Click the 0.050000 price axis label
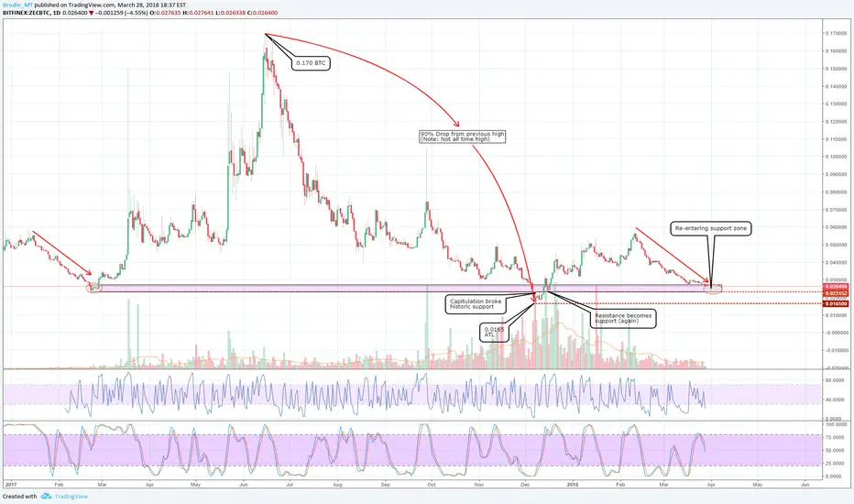 pyautogui.click(x=836, y=245)
